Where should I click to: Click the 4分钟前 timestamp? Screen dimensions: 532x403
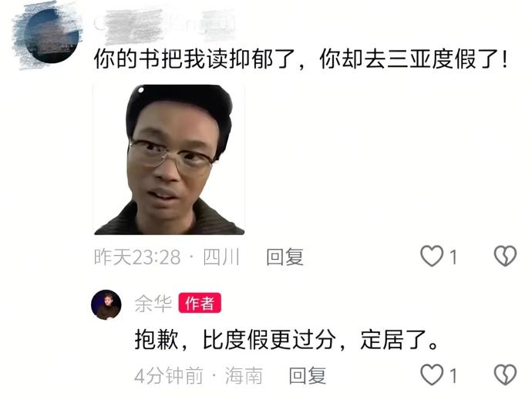tap(169, 375)
